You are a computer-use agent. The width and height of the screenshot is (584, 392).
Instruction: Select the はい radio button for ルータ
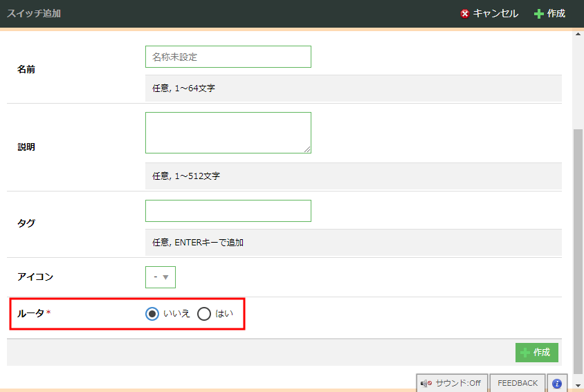(204, 314)
